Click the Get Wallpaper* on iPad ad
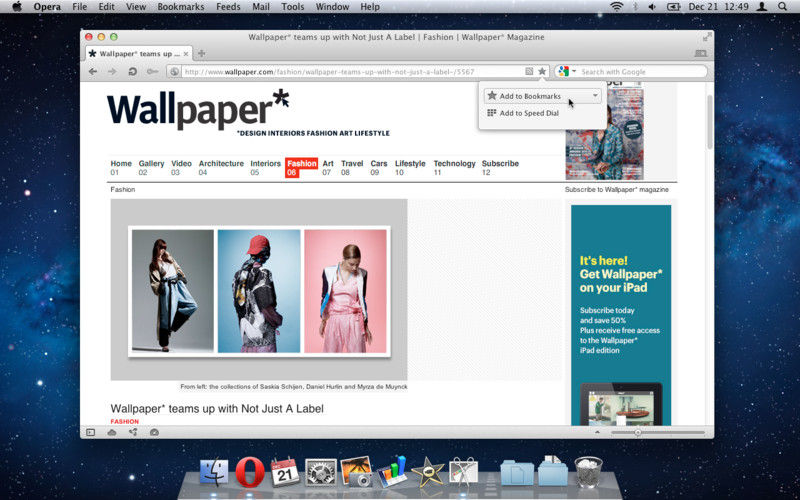800x500 pixels. (621, 315)
